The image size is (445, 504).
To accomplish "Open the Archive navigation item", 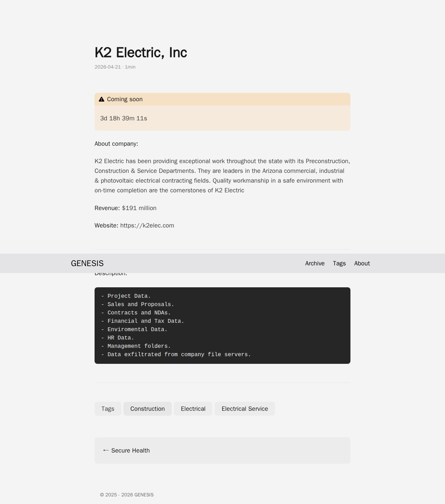I will tap(315, 263).
